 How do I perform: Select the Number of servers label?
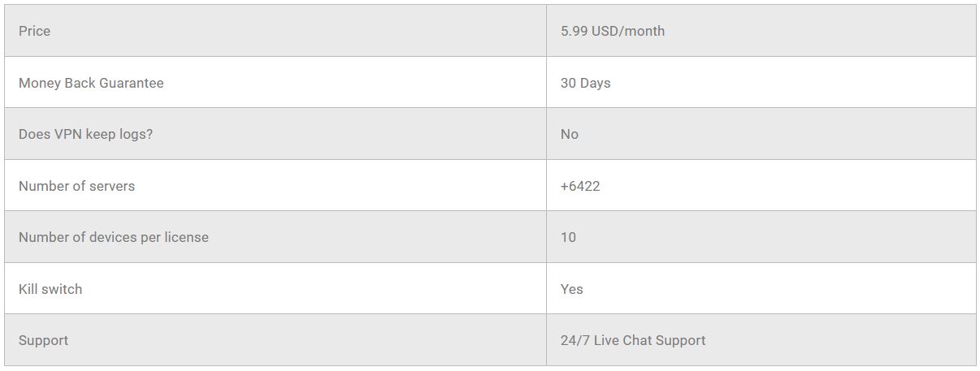[76, 186]
